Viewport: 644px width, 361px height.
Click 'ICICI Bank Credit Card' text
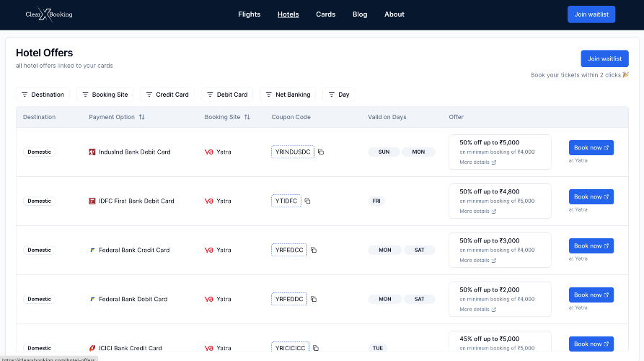point(131,348)
